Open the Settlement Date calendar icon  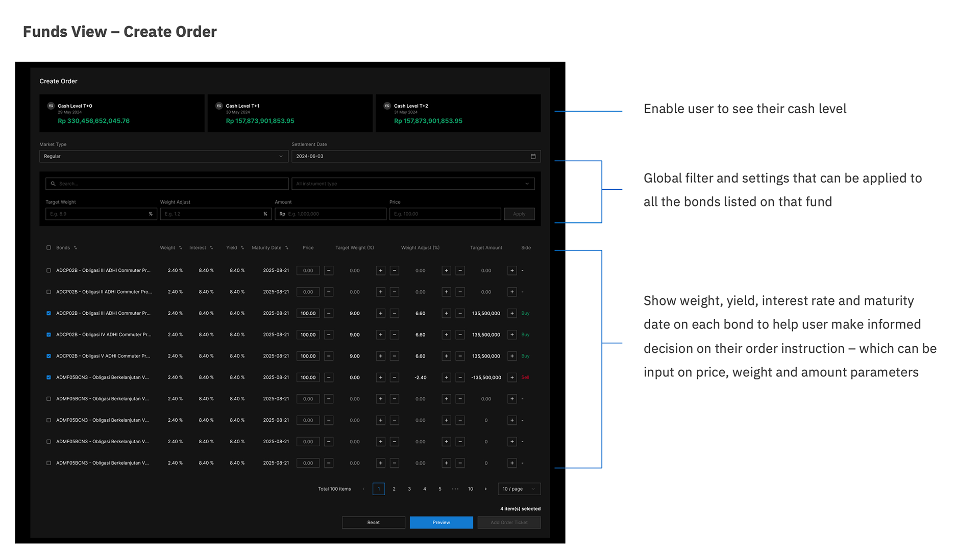pyautogui.click(x=533, y=157)
